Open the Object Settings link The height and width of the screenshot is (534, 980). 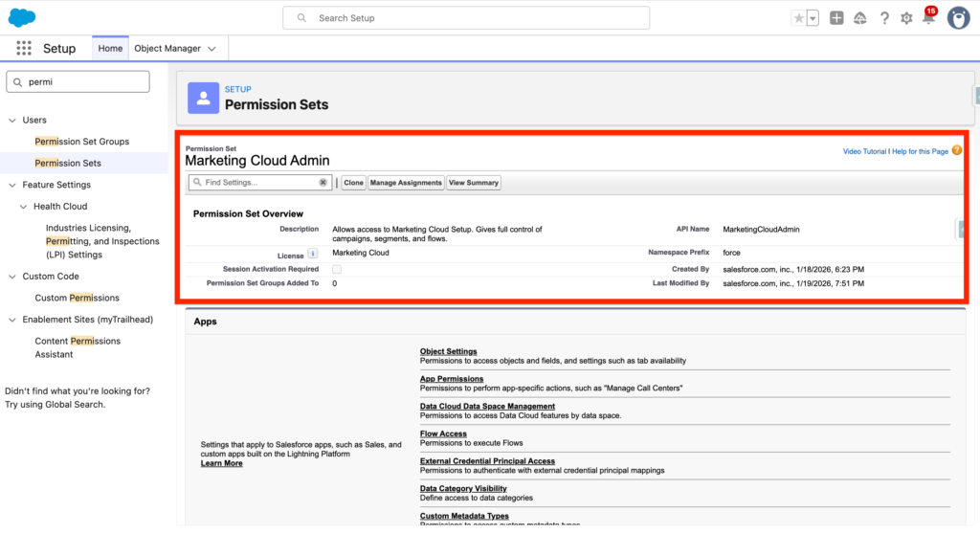pos(448,352)
